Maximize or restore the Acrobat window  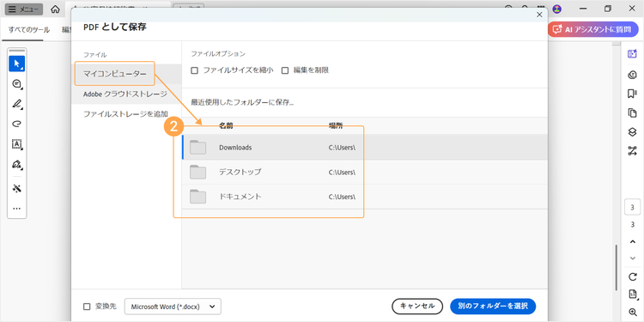tap(608, 9)
